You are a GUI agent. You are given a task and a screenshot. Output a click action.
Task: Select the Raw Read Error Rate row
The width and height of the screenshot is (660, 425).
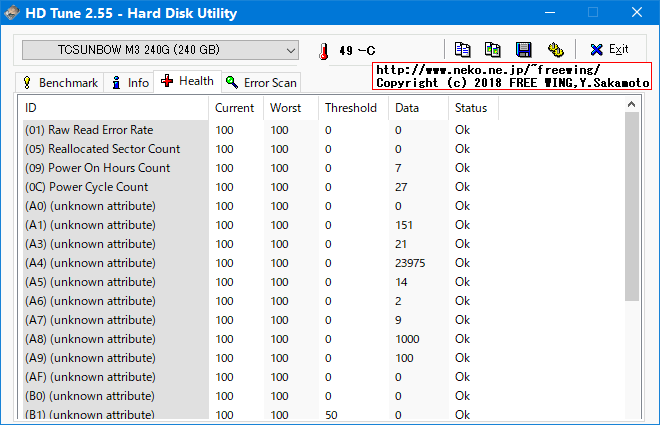pos(88,130)
